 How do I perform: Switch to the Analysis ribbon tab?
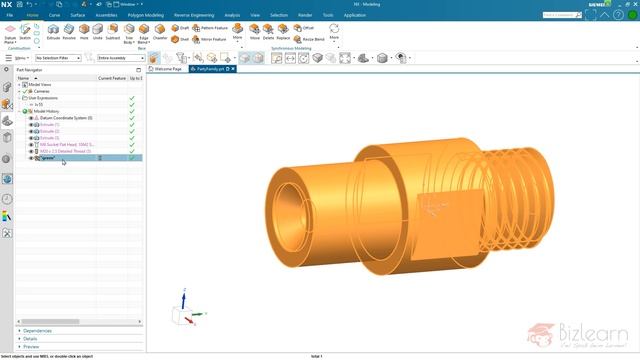[x=232, y=15]
